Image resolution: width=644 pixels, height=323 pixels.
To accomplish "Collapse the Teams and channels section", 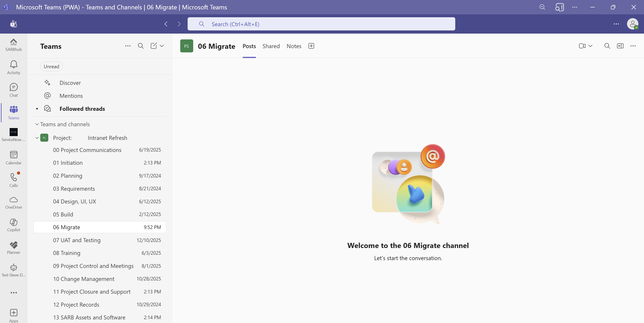I will [x=37, y=124].
